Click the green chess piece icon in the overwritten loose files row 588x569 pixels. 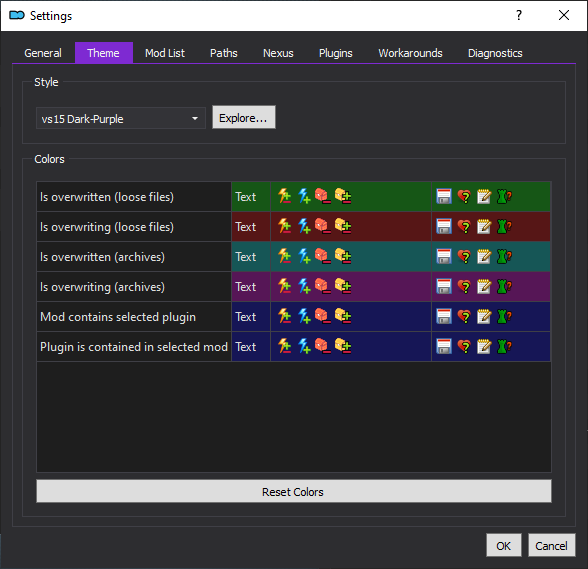pos(504,196)
